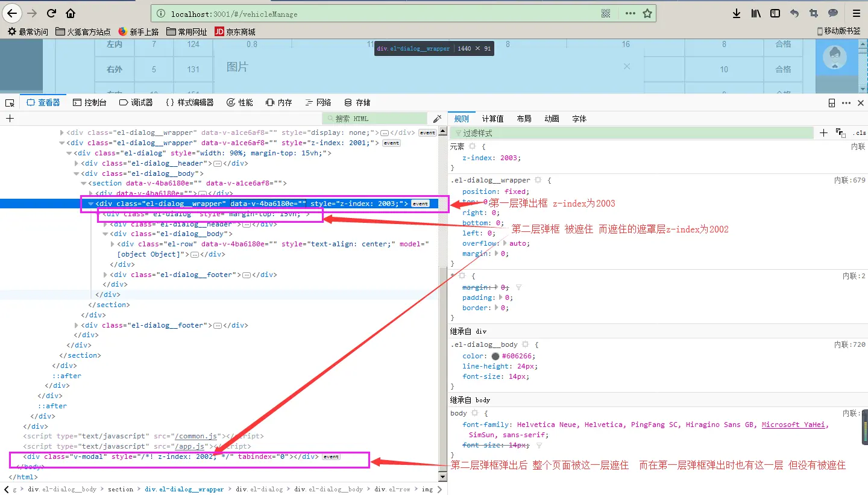Viewport: 868px width, 495px height.
Task: Open devtools more options menu
Action: click(x=846, y=103)
